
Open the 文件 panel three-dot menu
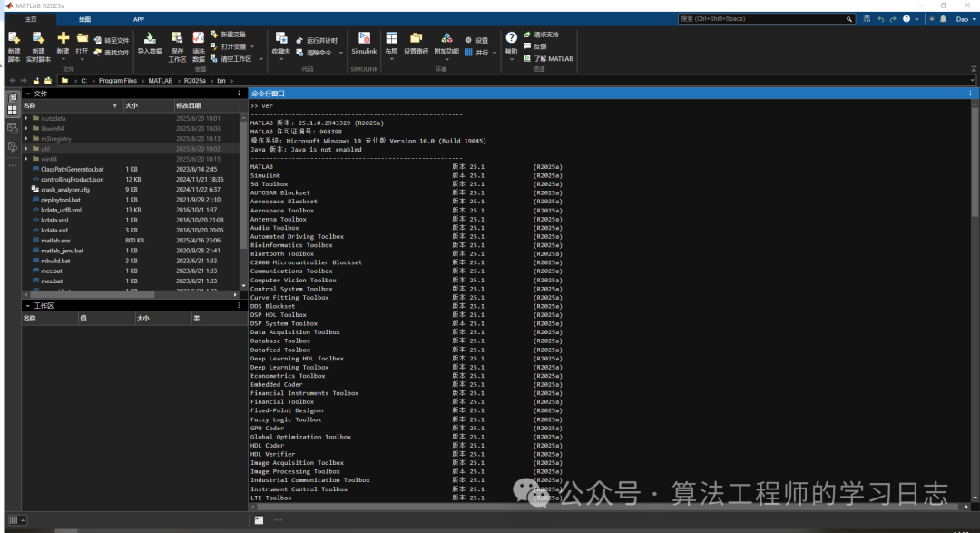(x=239, y=94)
